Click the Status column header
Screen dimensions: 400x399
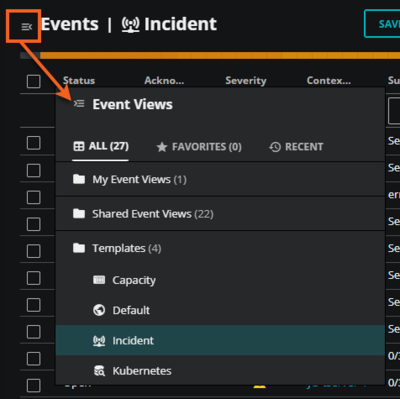(79, 80)
